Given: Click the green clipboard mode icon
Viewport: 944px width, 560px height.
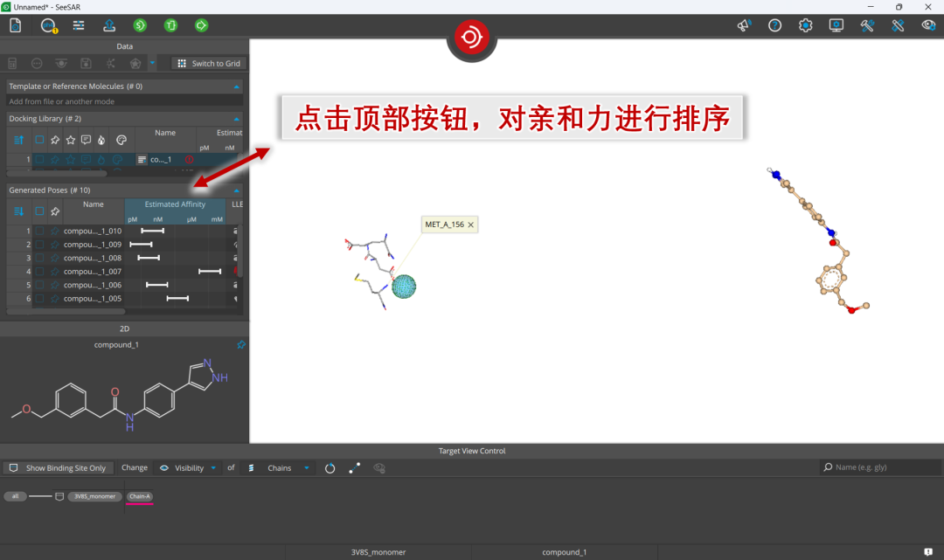Looking at the screenshot, I should (x=171, y=25).
